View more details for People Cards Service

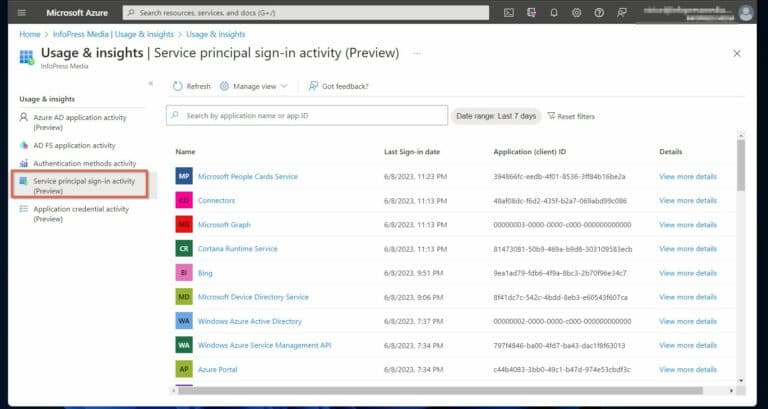click(x=688, y=176)
